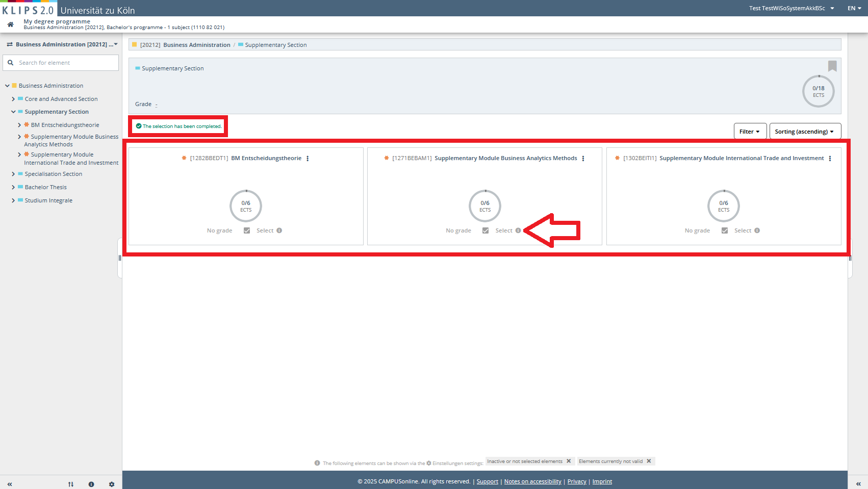Image resolution: width=868 pixels, height=489 pixels.
Task: Open Business Administration [20212] programme switcher
Action: pos(62,44)
